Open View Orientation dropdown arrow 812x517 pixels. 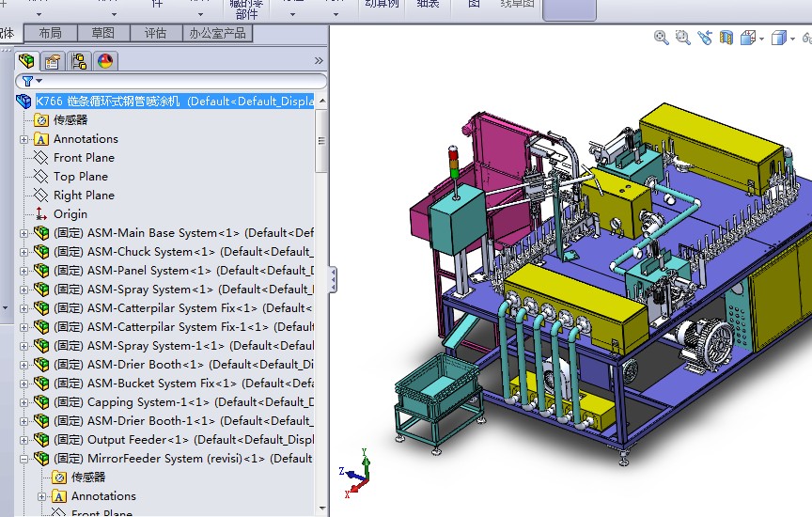tap(761, 39)
